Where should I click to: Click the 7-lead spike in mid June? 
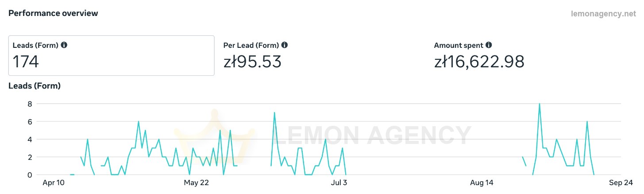pyautogui.click(x=274, y=113)
